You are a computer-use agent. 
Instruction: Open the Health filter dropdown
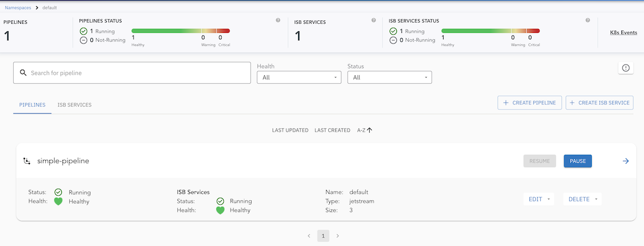[299, 77]
